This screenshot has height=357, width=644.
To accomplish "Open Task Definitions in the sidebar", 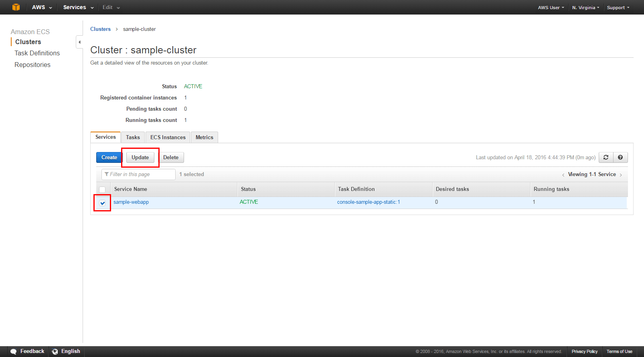I will (37, 53).
